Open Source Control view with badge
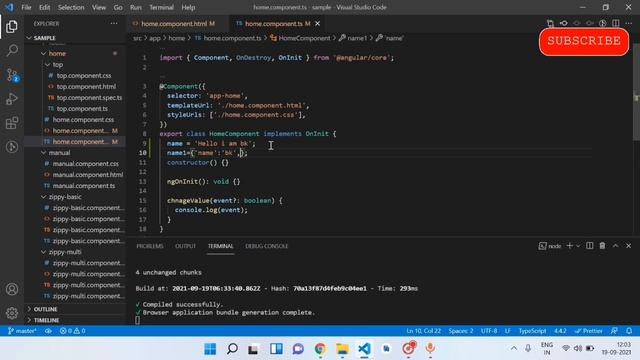 (12, 75)
